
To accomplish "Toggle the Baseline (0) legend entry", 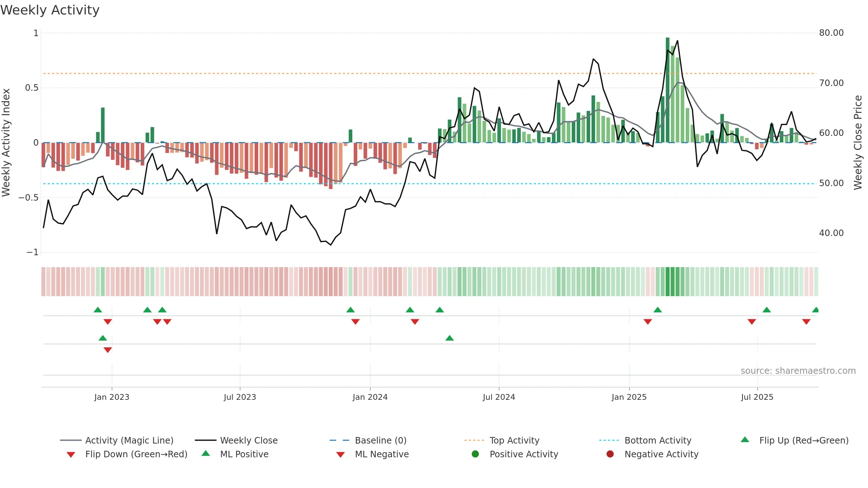I will point(368,440).
